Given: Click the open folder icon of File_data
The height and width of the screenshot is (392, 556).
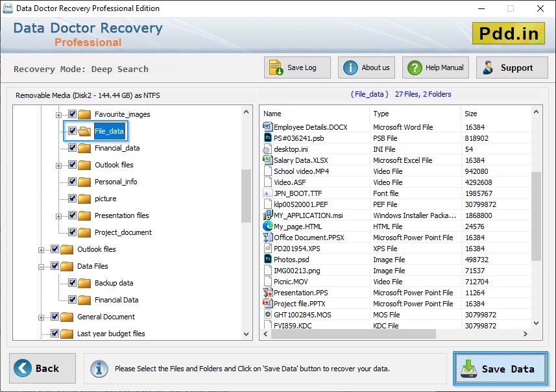Looking at the screenshot, I should [x=84, y=131].
